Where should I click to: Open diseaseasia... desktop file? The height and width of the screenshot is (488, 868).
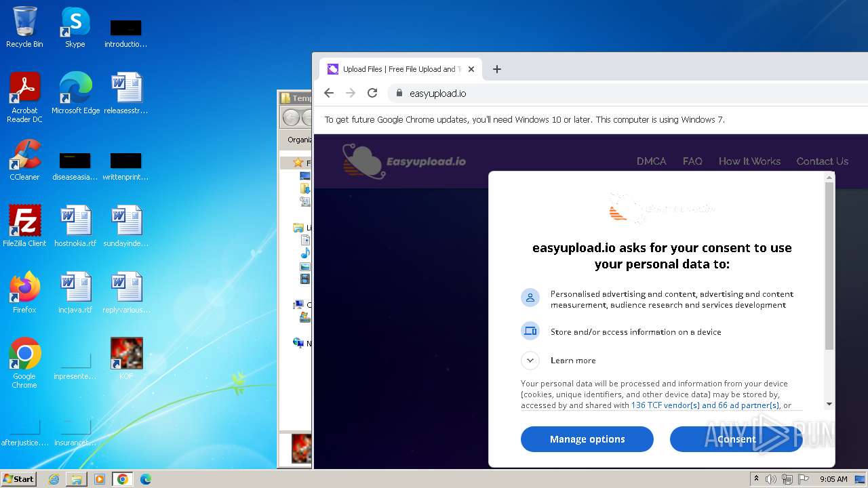[x=75, y=165]
